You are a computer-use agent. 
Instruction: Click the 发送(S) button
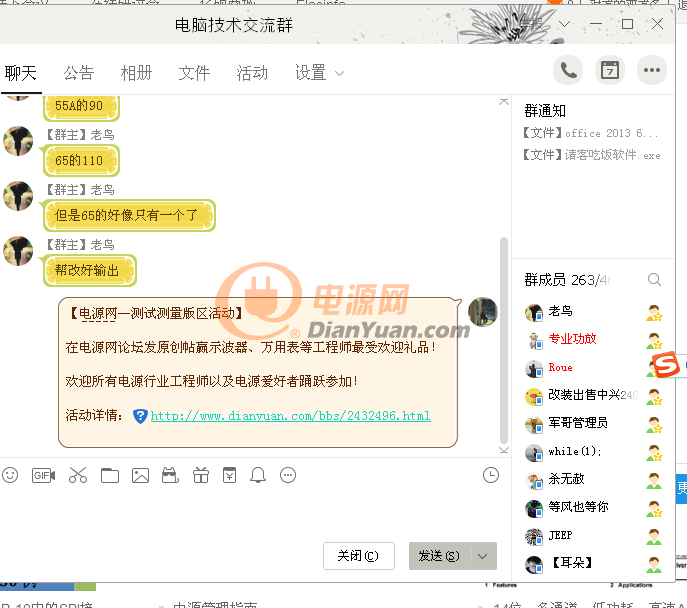point(439,556)
